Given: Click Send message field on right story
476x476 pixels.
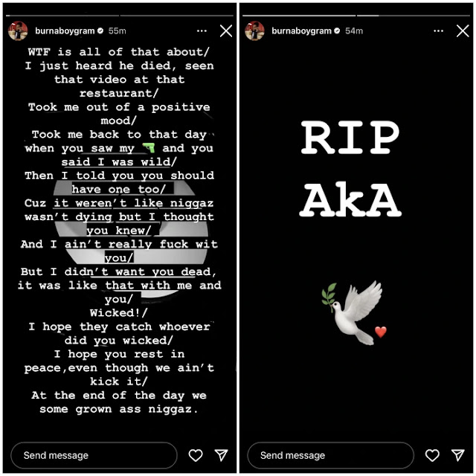Looking at the screenshot, I should pyautogui.click(x=330, y=455).
